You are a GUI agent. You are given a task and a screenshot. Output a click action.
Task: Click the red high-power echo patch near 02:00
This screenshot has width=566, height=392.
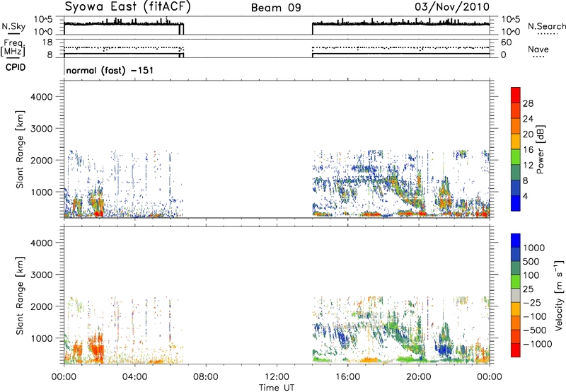point(98,214)
